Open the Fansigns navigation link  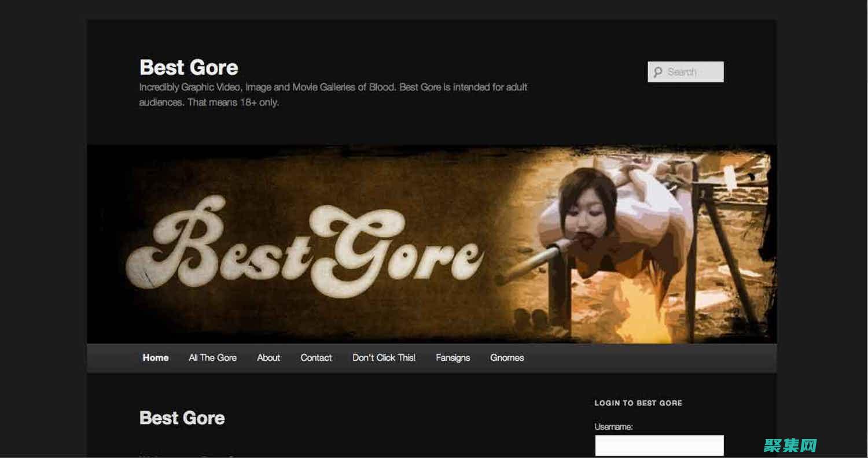click(453, 358)
